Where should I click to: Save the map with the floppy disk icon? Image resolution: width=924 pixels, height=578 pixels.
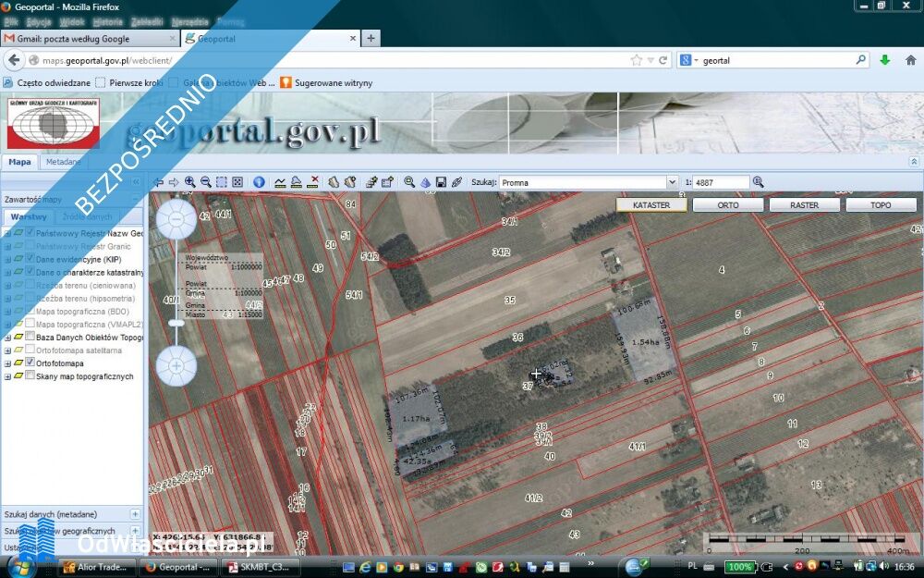(441, 182)
